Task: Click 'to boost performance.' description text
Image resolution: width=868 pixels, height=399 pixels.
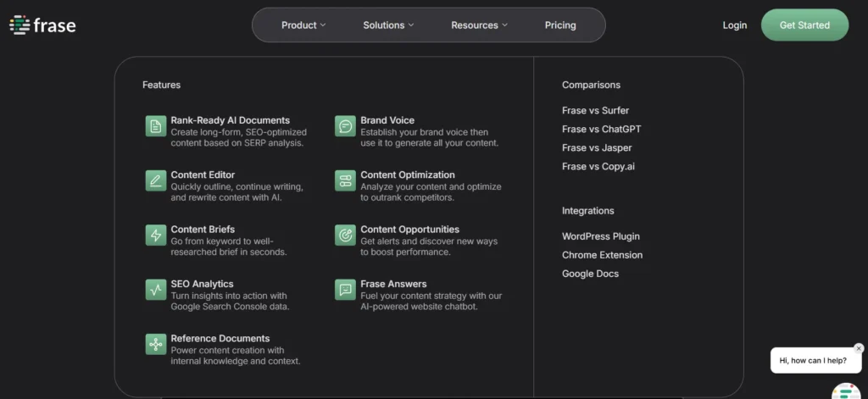Action: click(406, 252)
